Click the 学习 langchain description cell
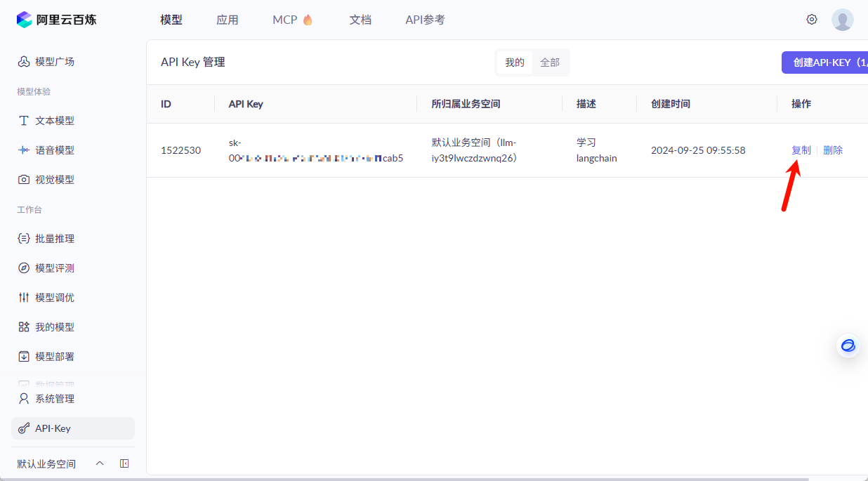This screenshot has height=481, width=868. pyautogui.click(x=597, y=150)
